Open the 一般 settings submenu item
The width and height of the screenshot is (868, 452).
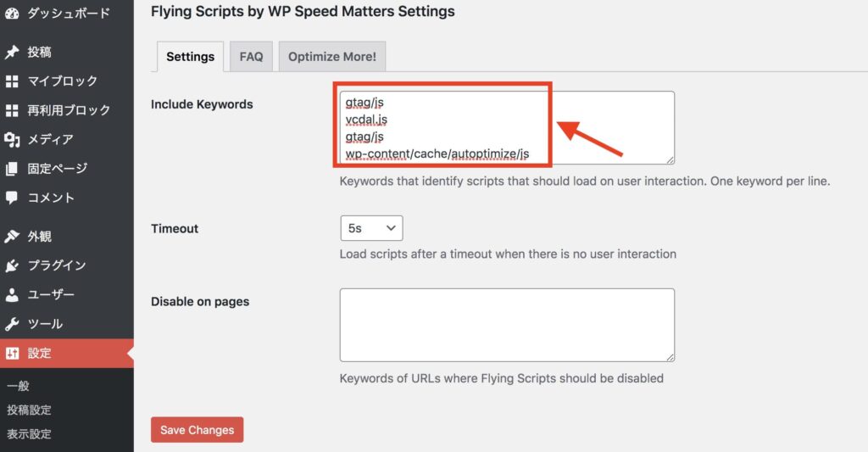19,386
